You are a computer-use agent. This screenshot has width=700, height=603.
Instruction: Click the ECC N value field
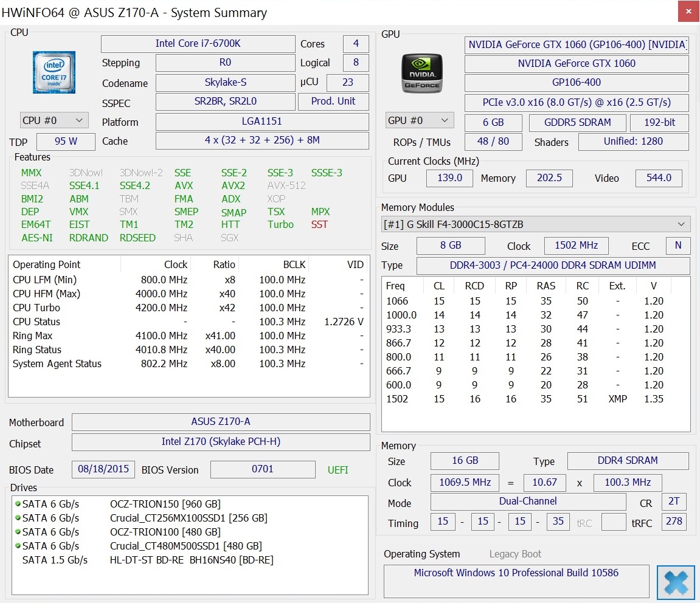click(x=678, y=246)
